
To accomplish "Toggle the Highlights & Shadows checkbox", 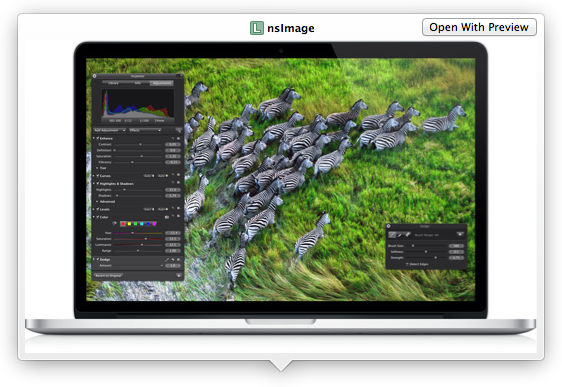I will 98,183.
